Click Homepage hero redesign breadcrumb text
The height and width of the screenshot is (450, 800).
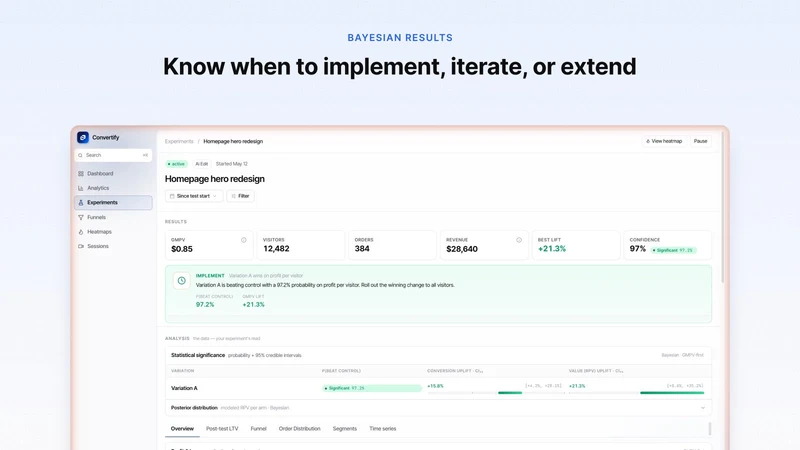point(233,141)
